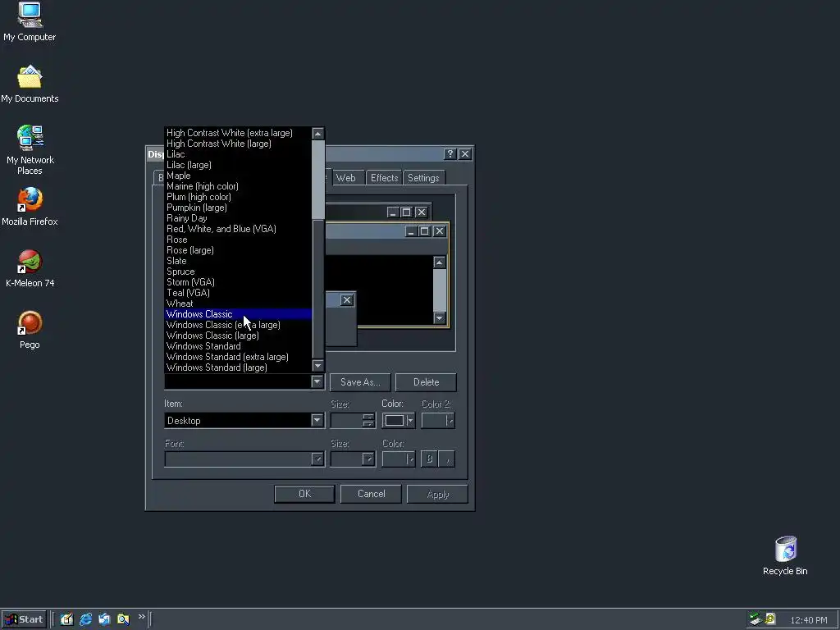This screenshot has height=630, width=840.
Task: Choose Windows Standard (extra large) scheme
Action: 238,357
